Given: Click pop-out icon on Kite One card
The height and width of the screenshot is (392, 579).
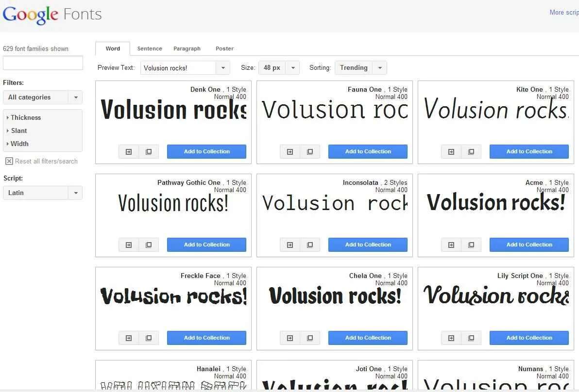Looking at the screenshot, I should 471,151.
